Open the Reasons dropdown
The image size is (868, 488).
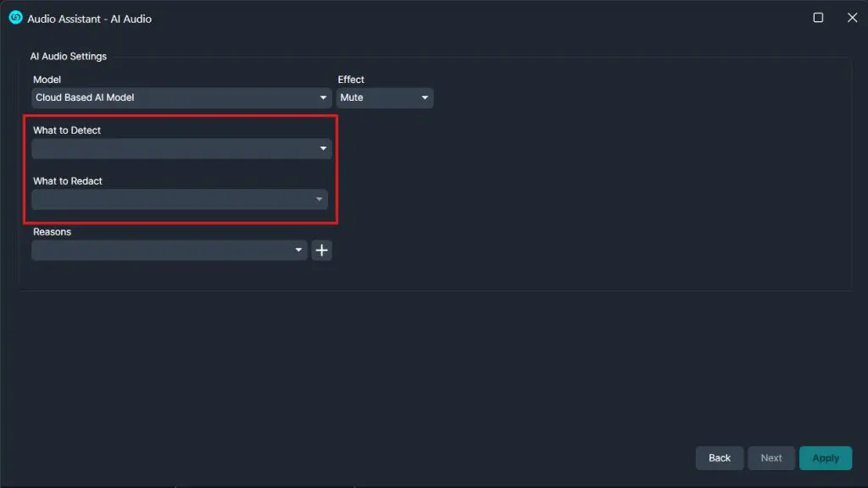(170, 250)
